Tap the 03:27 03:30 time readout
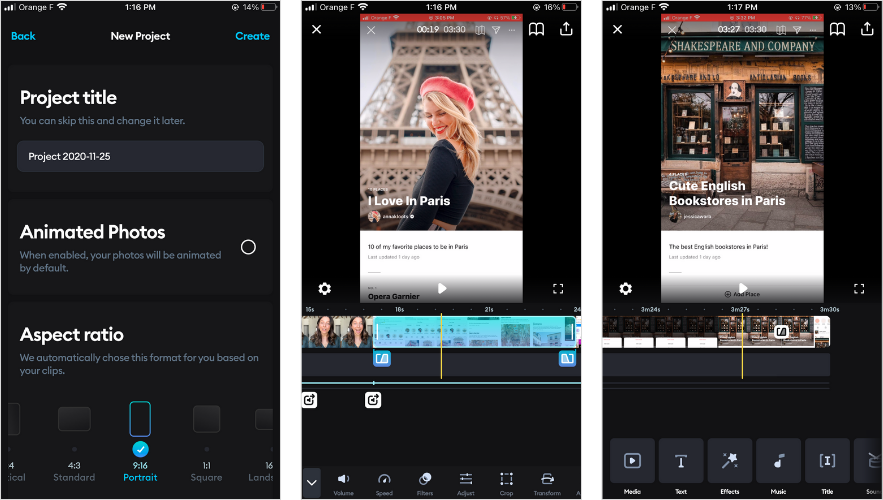Viewport: 883px width, 500px height. point(742,29)
